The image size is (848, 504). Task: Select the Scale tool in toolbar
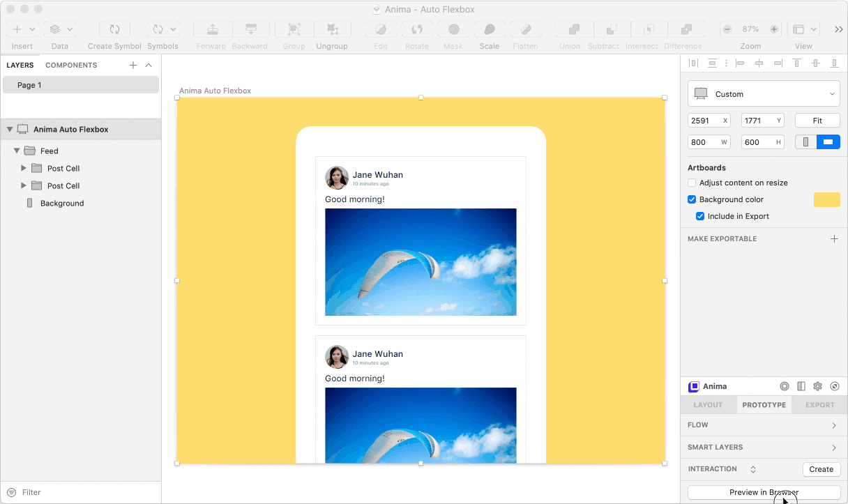[489, 30]
